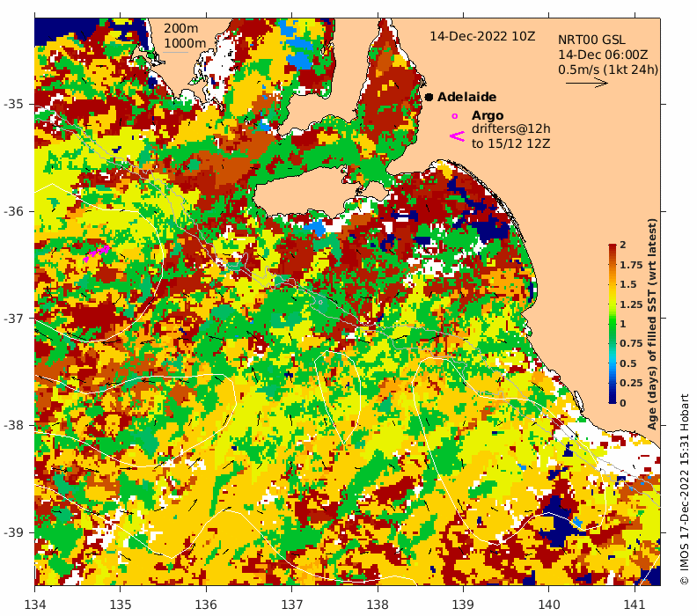Screen dimensions: 697x616
Task: Click the colorbar tick label '2'
Action: (x=623, y=245)
